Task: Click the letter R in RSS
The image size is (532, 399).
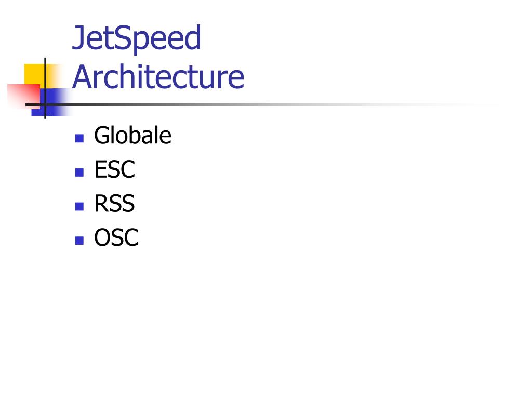Action: click(101, 203)
